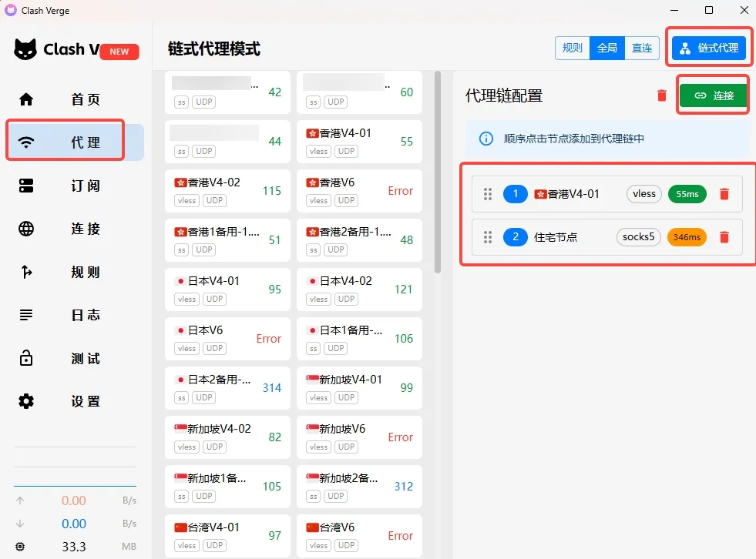Select the 新加坡V4-02 node card
This screenshot has width=756, height=559.
227,437
